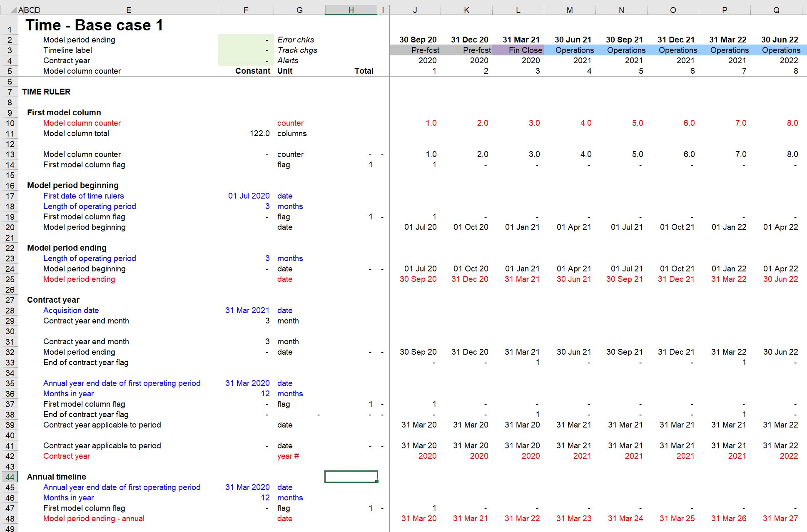The width and height of the screenshot is (807, 532).
Task: Click the selected cell H44
Action: pyautogui.click(x=351, y=477)
